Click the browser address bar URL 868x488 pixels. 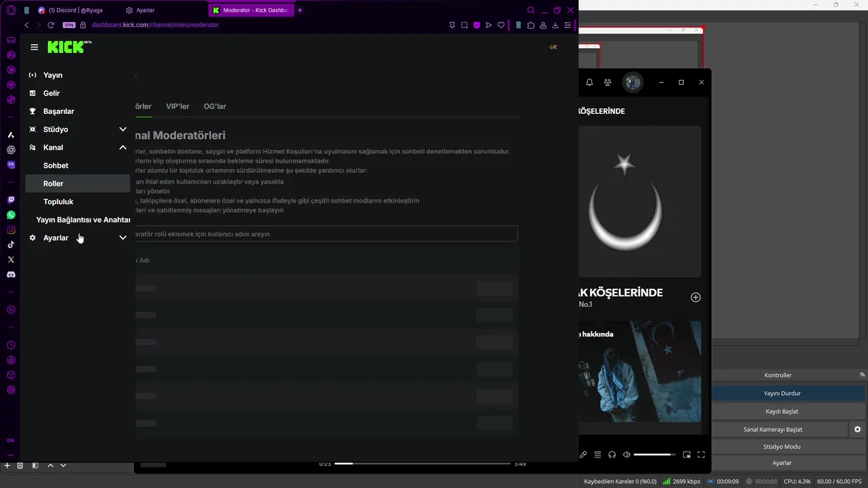pyautogui.click(x=155, y=25)
